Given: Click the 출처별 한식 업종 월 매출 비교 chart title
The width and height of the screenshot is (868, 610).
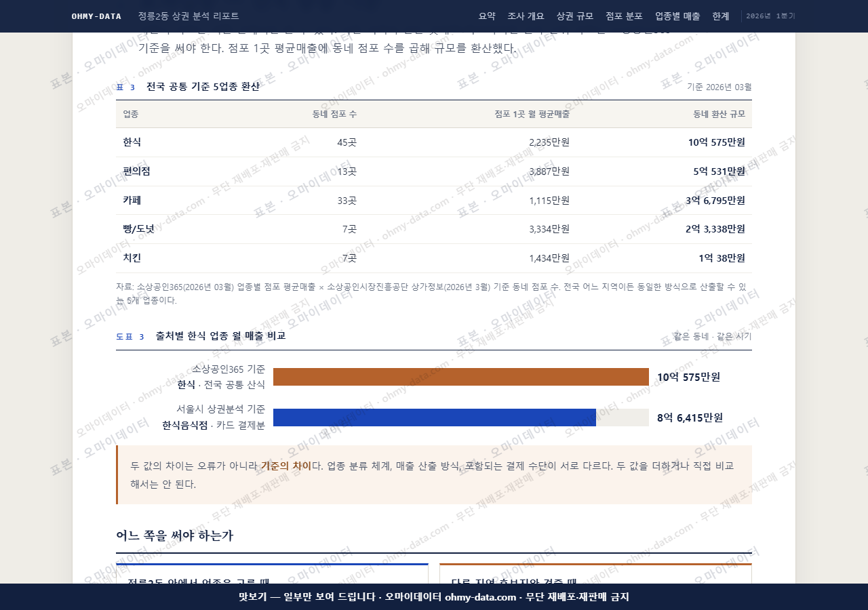Looking at the screenshot, I should [x=220, y=335].
